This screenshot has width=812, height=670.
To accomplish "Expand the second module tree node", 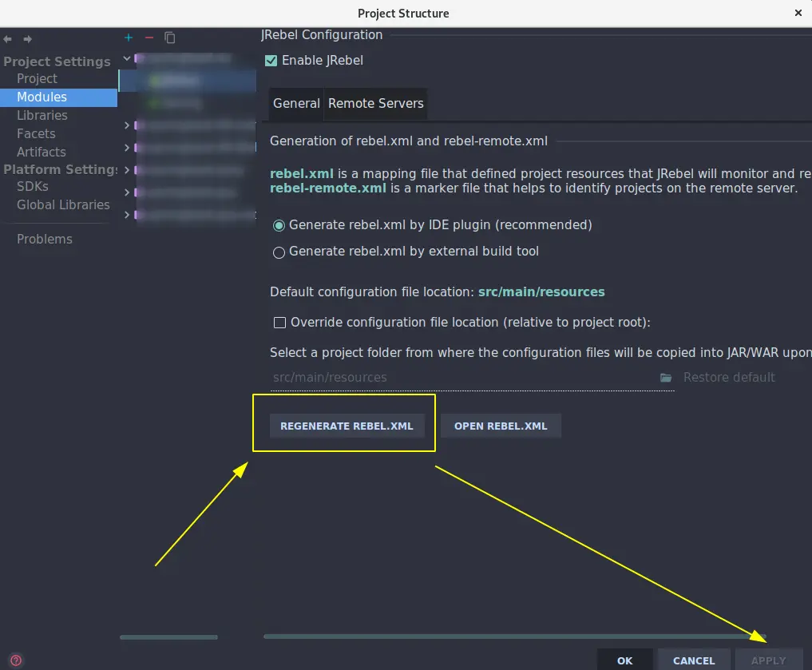I will (127, 125).
